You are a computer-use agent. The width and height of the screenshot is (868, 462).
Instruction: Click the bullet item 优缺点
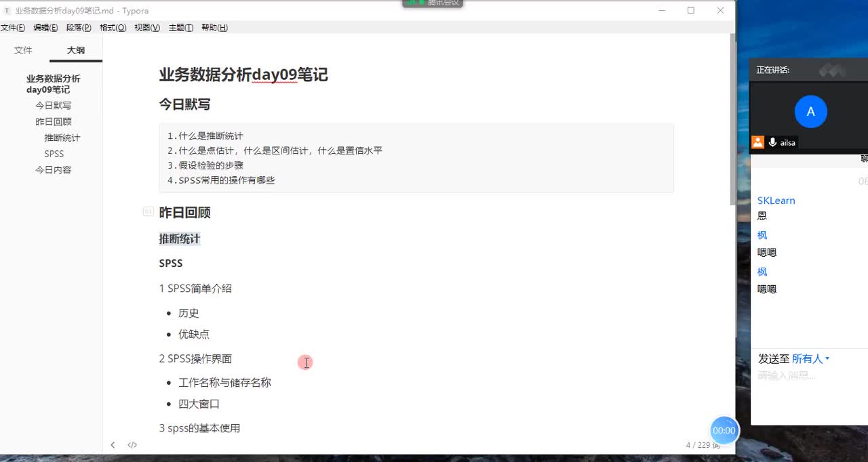[x=194, y=334]
